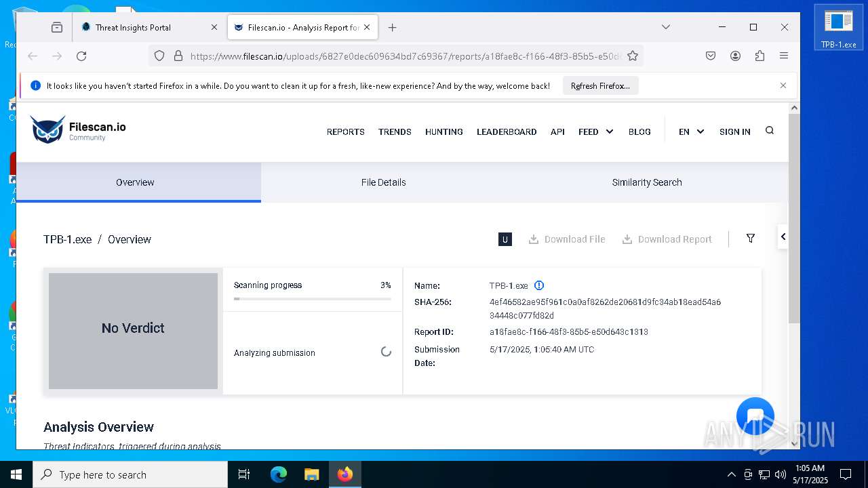Viewport: 868px width, 488px height.
Task: Open the tracking protection shield icon
Action: coord(159,56)
